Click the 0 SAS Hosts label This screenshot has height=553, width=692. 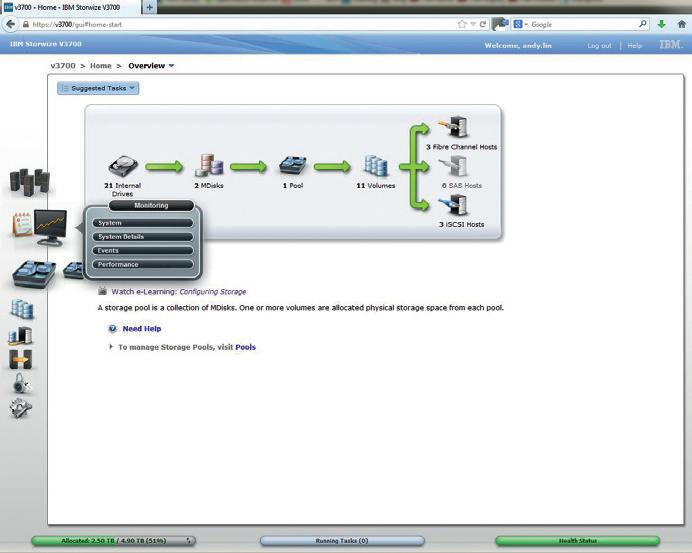[462, 186]
